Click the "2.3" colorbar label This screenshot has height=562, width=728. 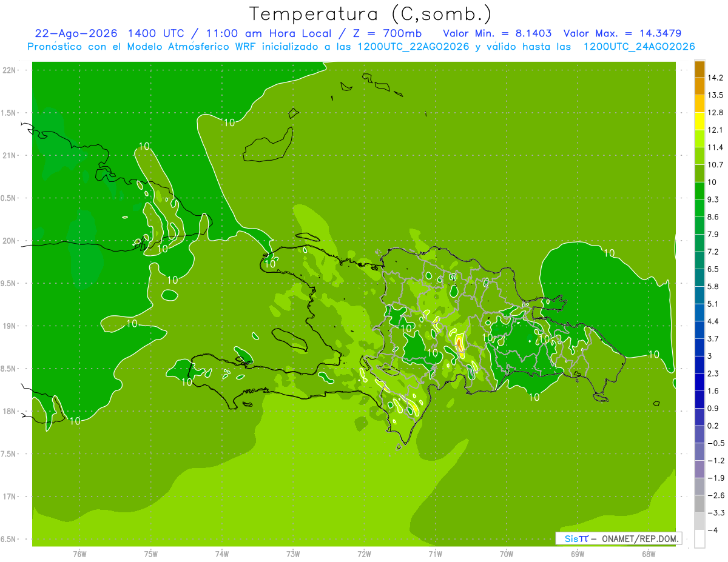point(713,373)
